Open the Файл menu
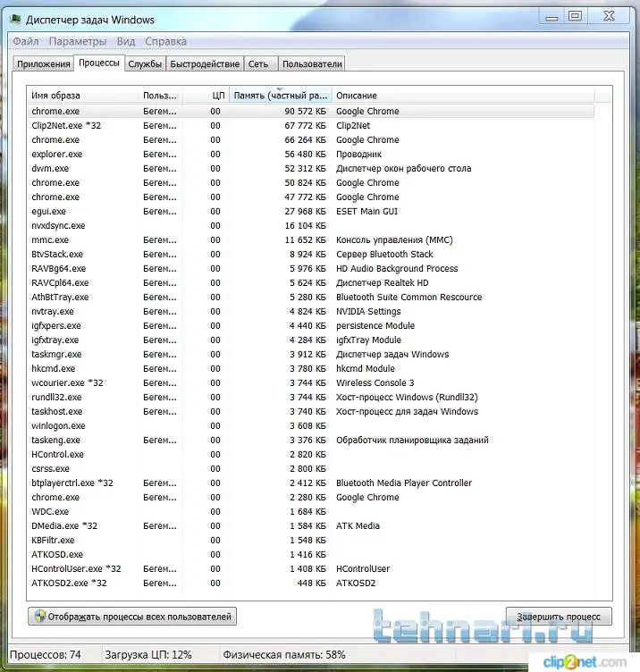The image size is (640, 672). [26, 42]
